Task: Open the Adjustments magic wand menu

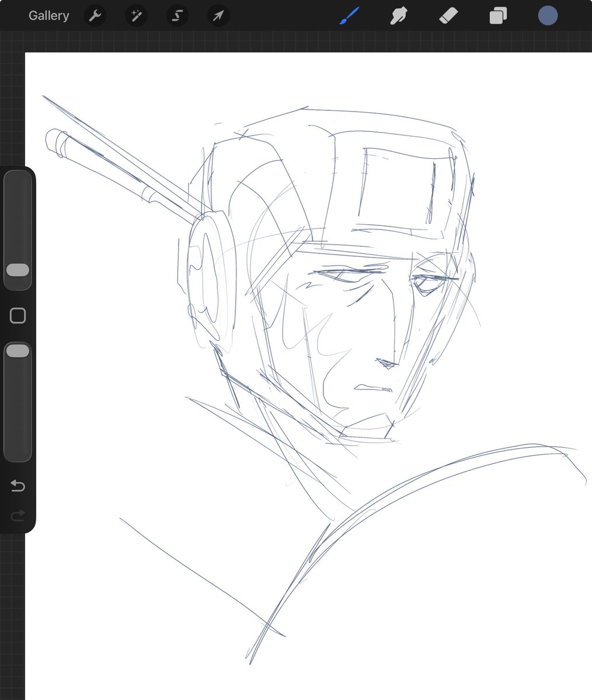Action: pyautogui.click(x=136, y=16)
